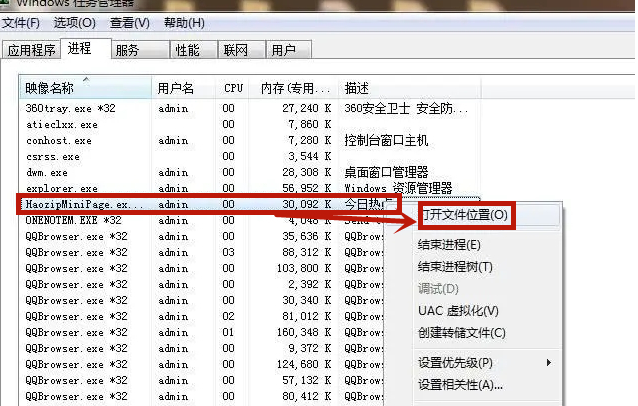Sort by the CPU column header
The image size is (638, 406).
(x=234, y=88)
